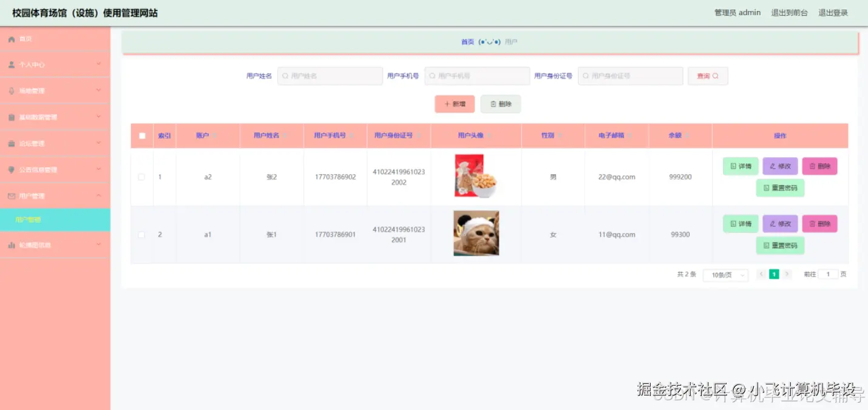Click balance value 999200

coord(680,177)
